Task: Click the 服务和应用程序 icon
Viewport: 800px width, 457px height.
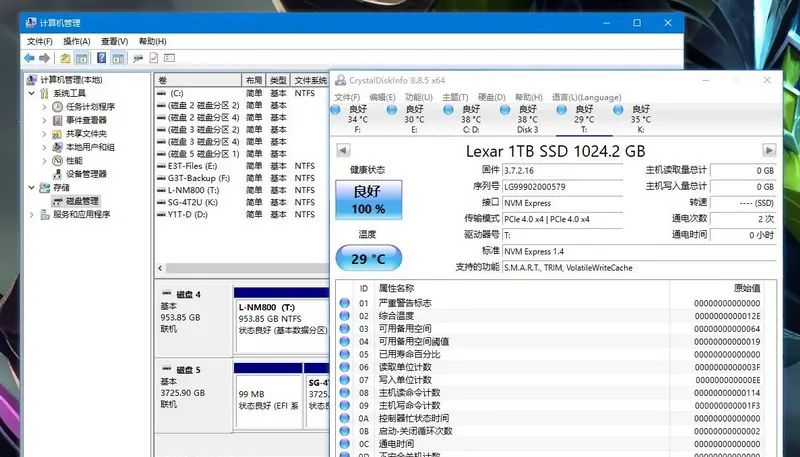Action: (45, 215)
